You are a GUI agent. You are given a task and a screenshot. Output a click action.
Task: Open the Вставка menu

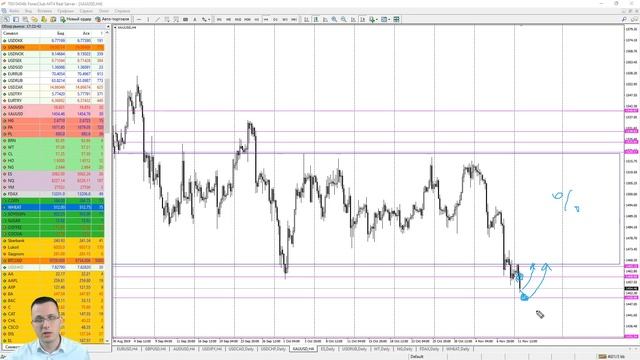tap(44, 11)
